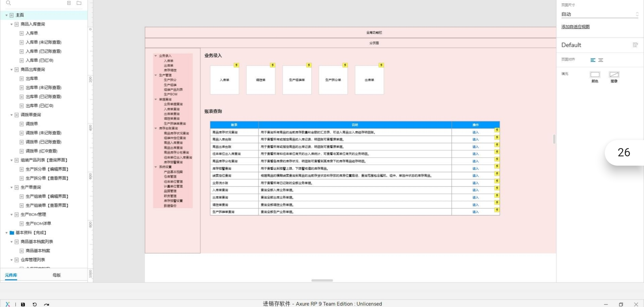Click interaction badge on 出库单 card

point(381,65)
